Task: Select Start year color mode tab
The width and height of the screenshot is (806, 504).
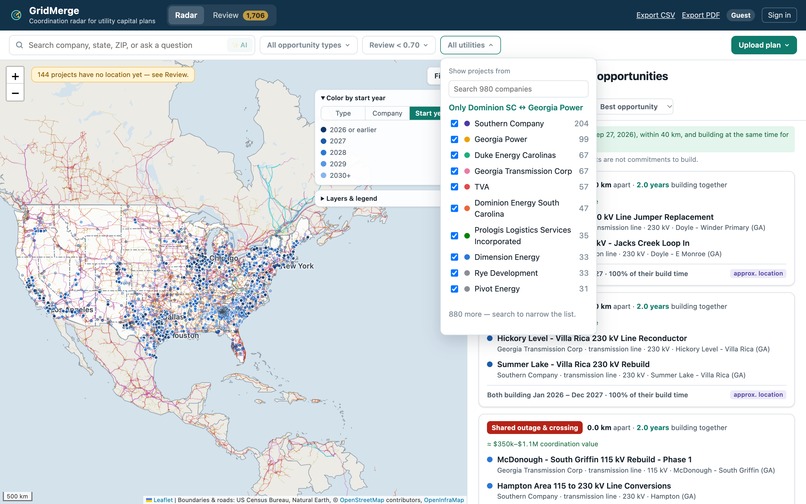Action: 426,113
